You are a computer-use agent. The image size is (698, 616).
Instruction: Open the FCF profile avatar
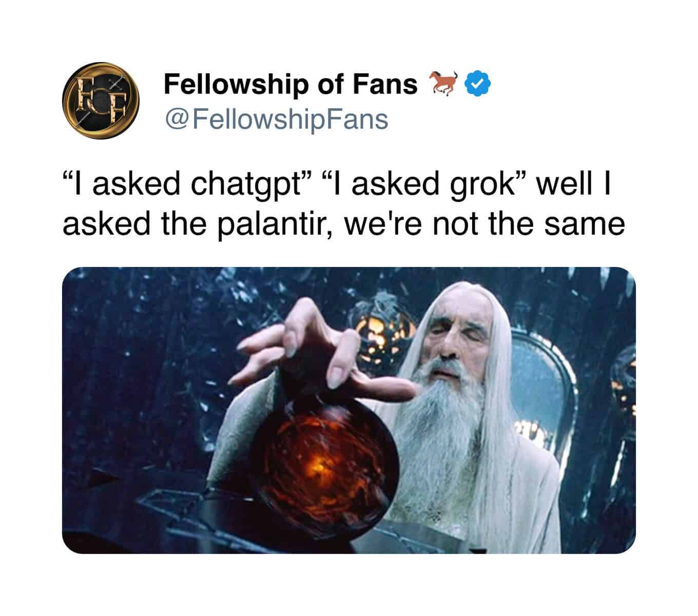101,101
